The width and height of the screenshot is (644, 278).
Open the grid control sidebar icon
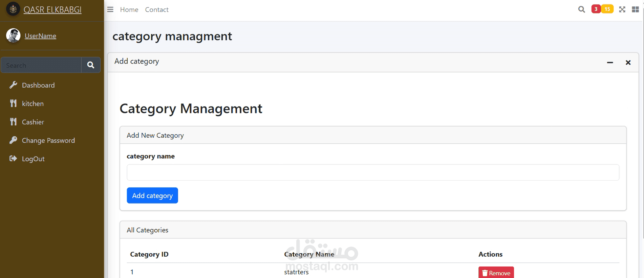tap(635, 9)
